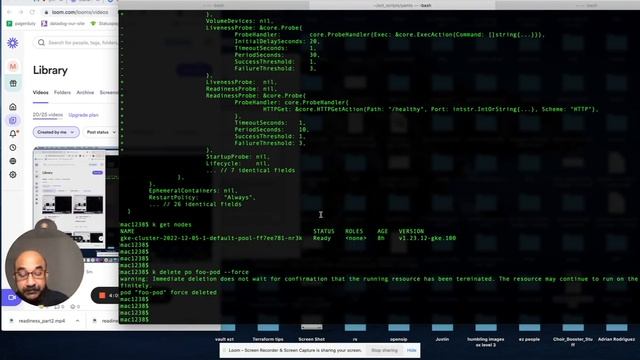Select the vault ezt desktop folder
This screenshot has width=640, height=360.
[224, 333]
